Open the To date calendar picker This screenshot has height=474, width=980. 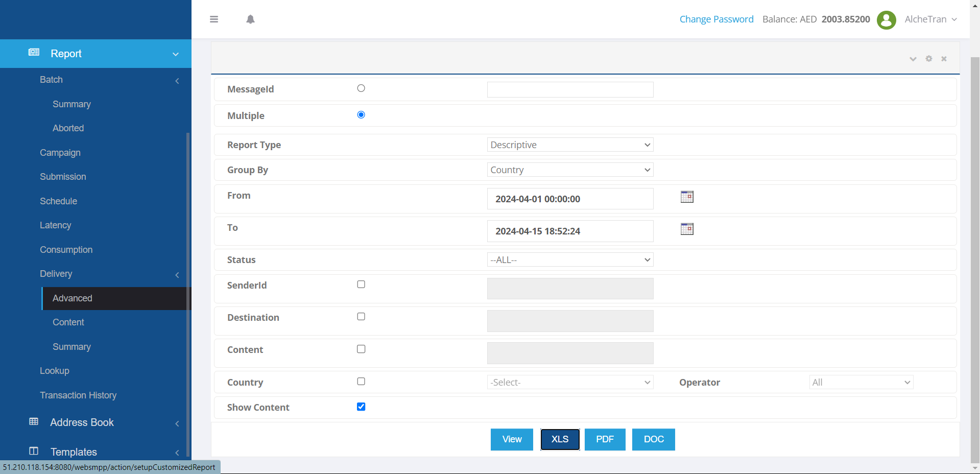click(x=687, y=229)
